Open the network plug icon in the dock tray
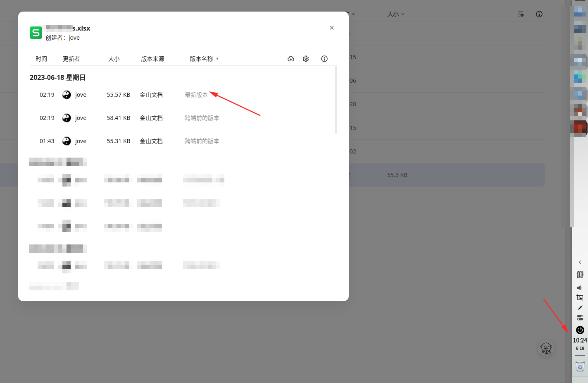 click(580, 308)
